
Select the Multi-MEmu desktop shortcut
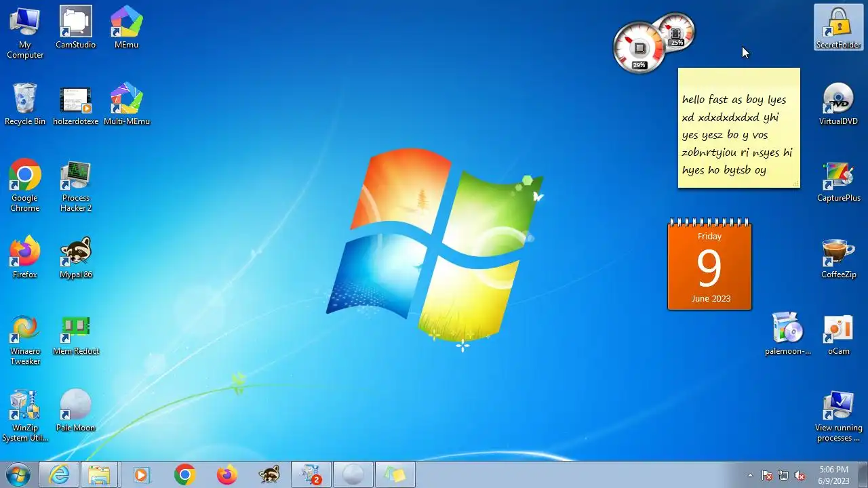point(126,104)
